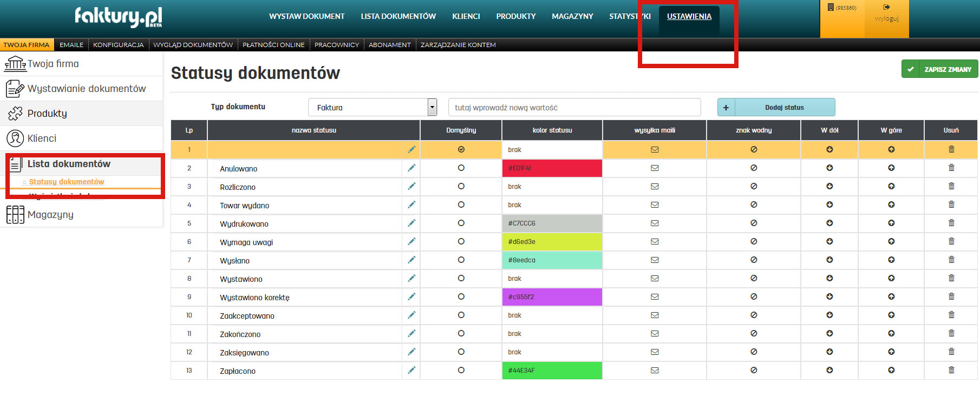Click the Twoja firma building icon

tap(15, 63)
